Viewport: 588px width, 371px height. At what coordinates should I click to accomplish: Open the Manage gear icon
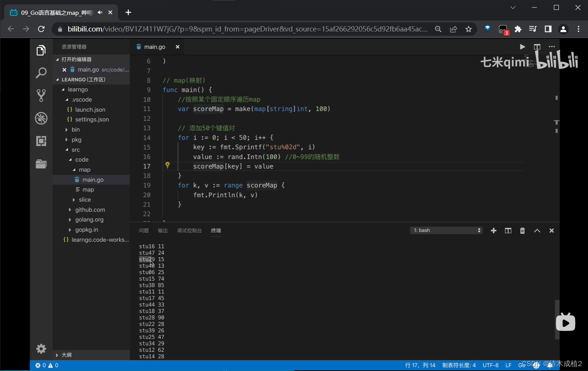click(x=41, y=349)
